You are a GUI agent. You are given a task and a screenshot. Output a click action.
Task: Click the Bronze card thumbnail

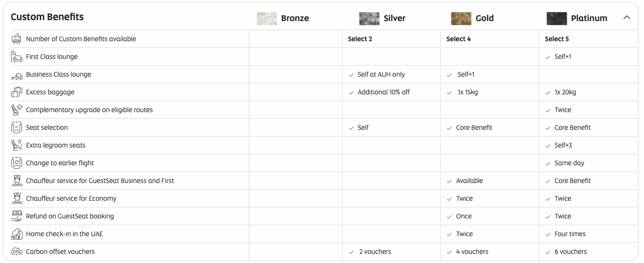click(x=266, y=18)
